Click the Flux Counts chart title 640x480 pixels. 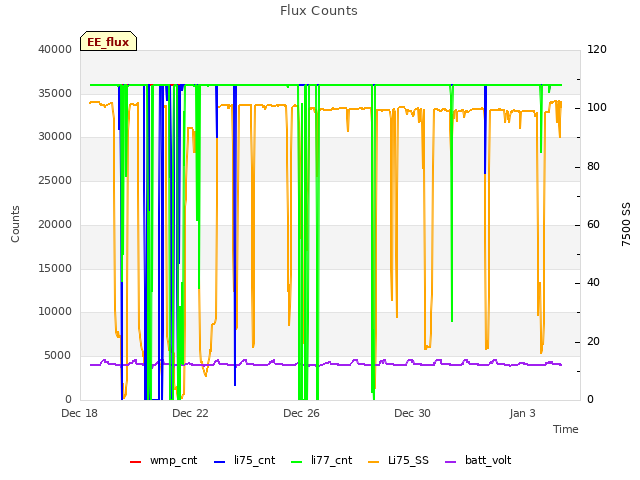click(319, 11)
